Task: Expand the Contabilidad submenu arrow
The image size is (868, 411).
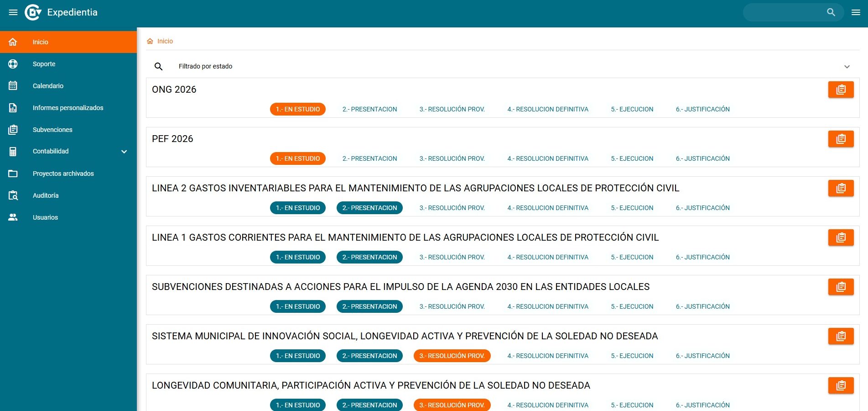Action: click(x=124, y=152)
